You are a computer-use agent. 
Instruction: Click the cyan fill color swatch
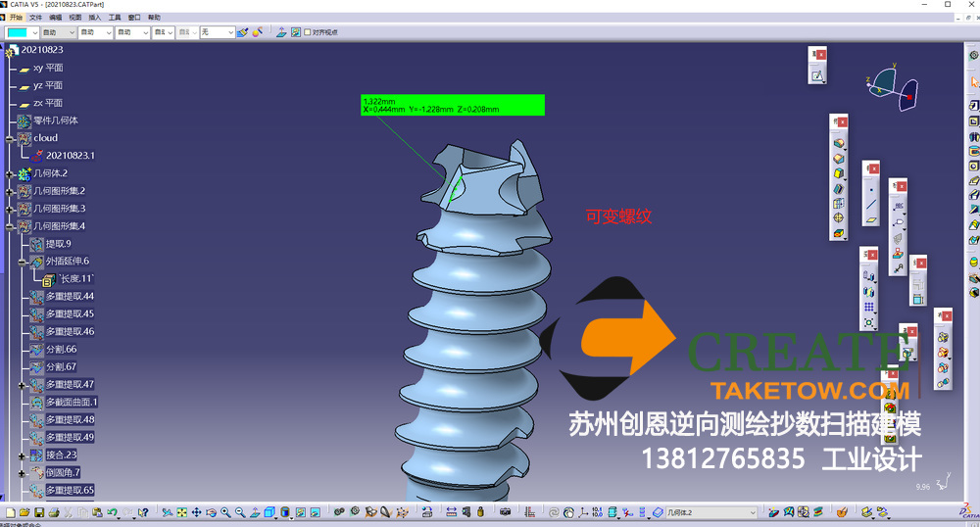[18, 32]
